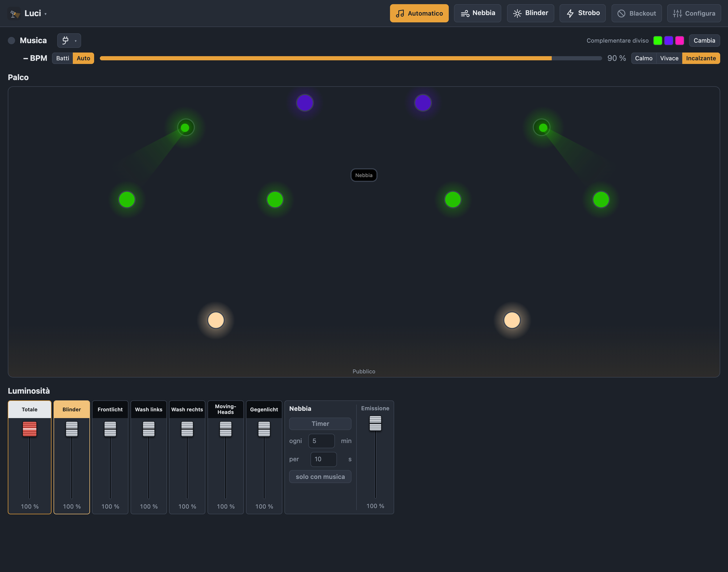Screen dimensions: 728x572
Task: Click the per seconds input field
Action: tap(324, 459)
